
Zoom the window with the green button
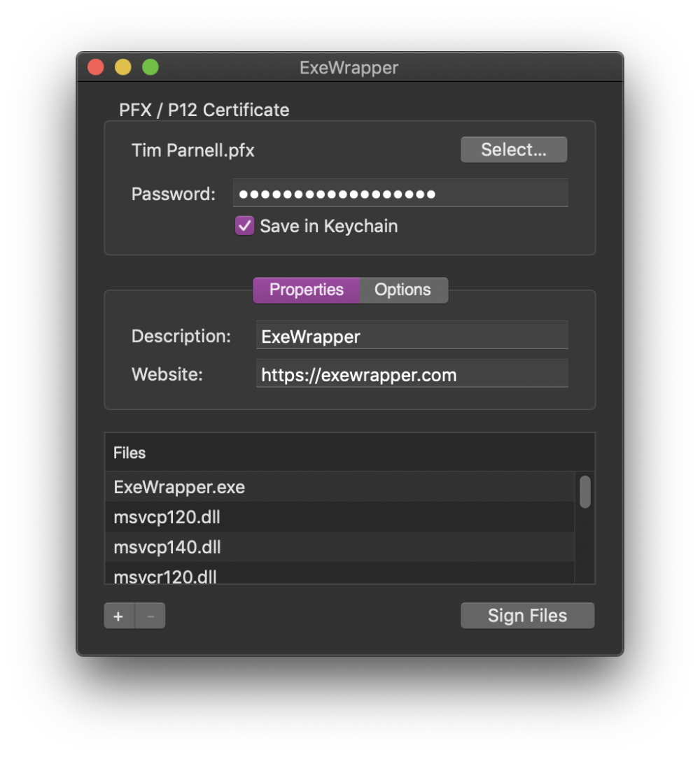point(150,67)
